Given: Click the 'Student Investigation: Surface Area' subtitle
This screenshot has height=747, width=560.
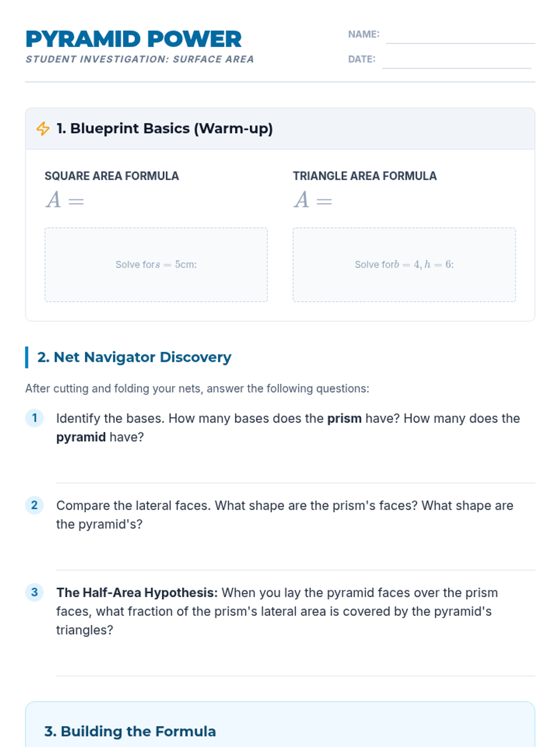Looking at the screenshot, I should pos(140,59).
